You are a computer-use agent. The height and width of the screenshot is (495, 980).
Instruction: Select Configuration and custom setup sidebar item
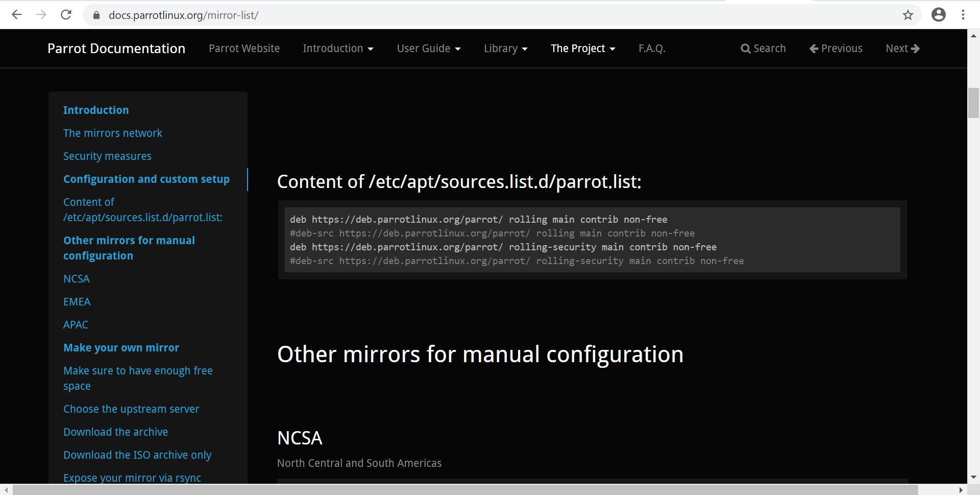(146, 179)
